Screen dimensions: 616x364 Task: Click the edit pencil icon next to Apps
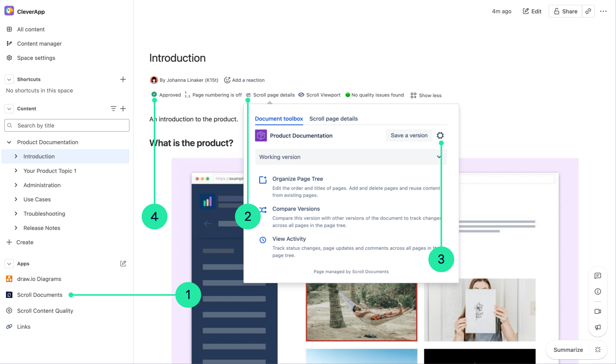[x=123, y=264]
